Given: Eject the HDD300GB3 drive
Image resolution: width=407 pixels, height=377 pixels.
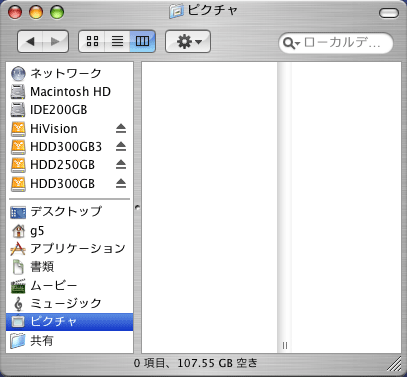Looking at the screenshot, I should (121, 147).
